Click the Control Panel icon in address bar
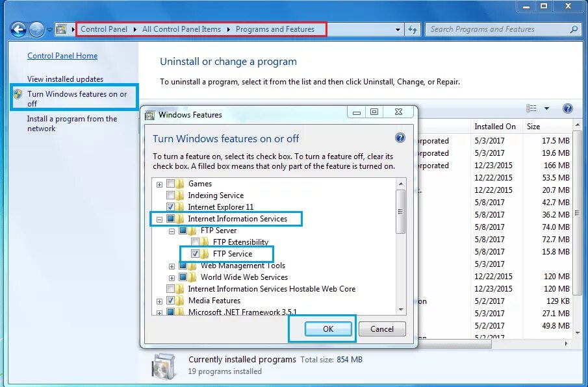 pyautogui.click(x=62, y=29)
